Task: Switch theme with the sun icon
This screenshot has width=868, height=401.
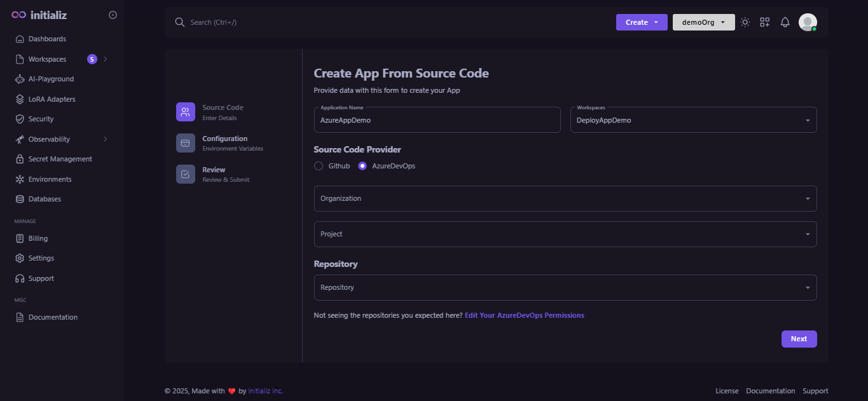Action: (x=745, y=22)
